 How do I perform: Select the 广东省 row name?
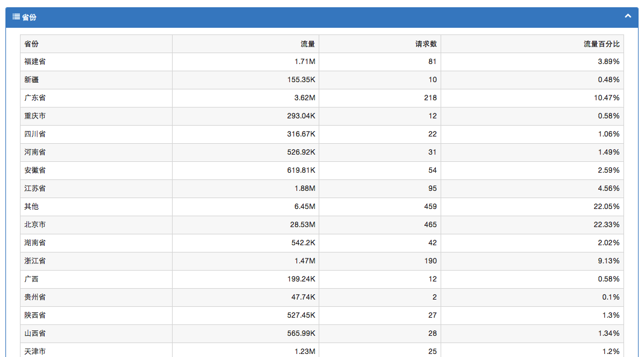35,98
